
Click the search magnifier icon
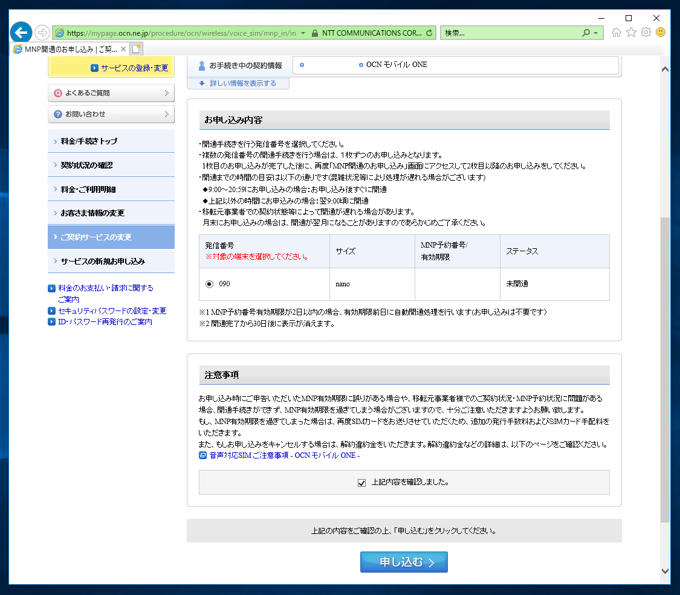click(586, 33)
